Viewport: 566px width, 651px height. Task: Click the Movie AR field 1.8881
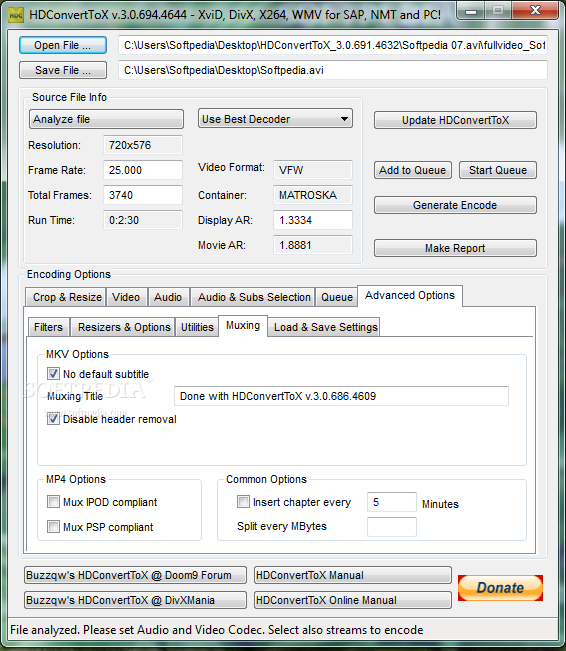[313, 245]
